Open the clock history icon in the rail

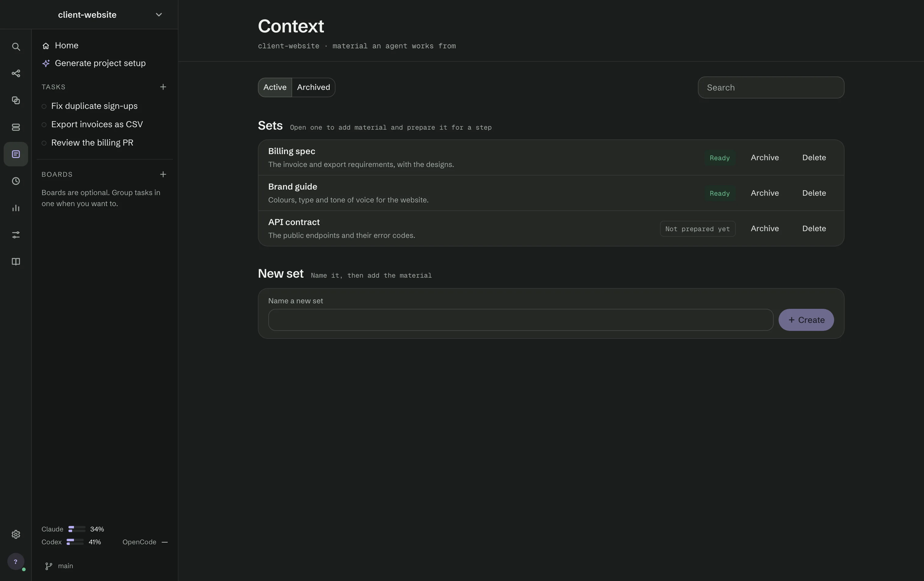16,181
